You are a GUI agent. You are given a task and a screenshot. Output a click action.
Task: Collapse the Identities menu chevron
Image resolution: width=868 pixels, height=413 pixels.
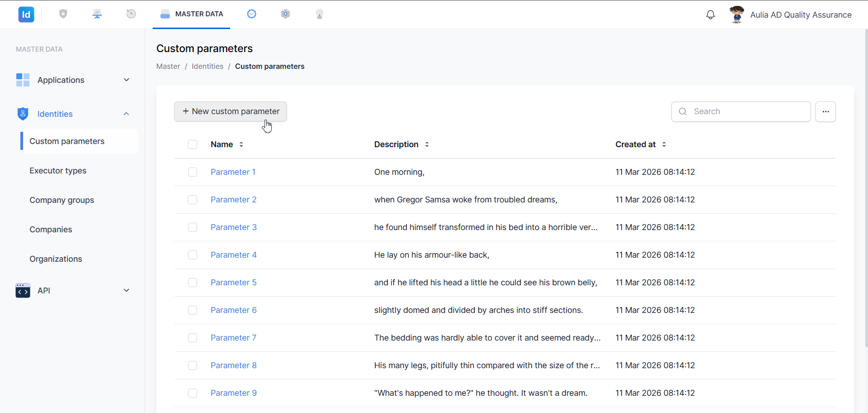coord(126,114)
